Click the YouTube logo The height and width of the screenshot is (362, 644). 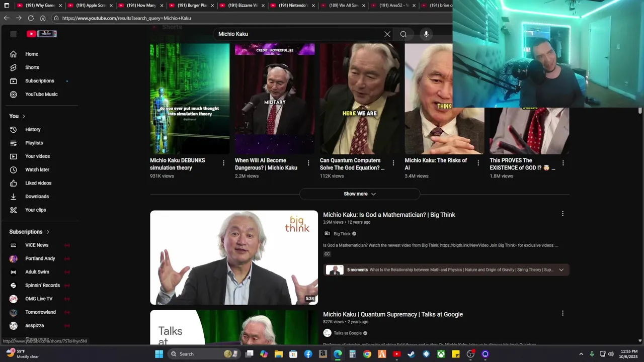(x=42, y=34)
